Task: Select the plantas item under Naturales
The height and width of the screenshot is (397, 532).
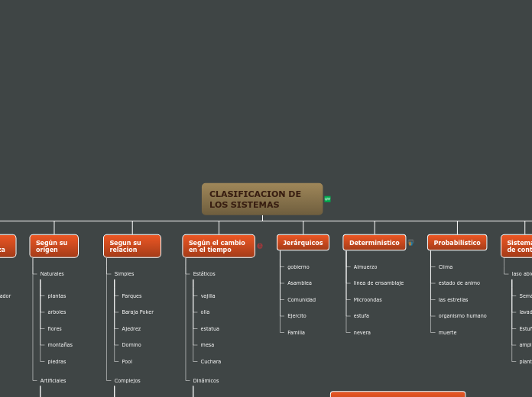Action: point(57,296)
